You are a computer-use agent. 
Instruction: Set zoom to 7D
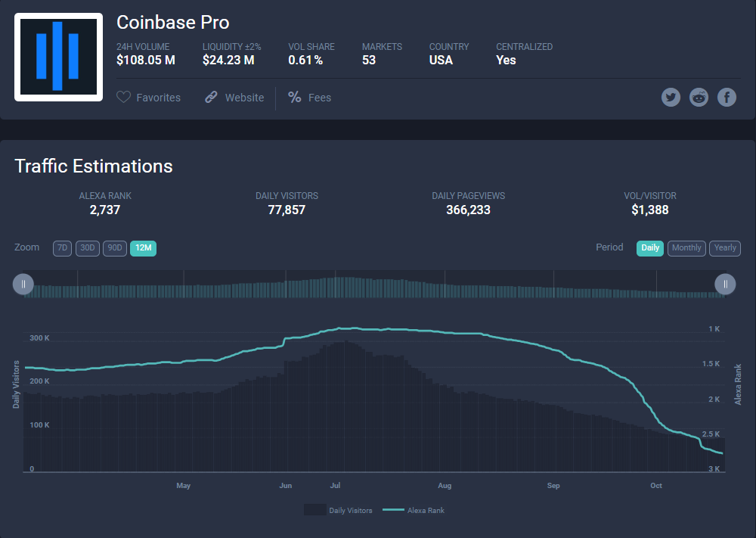click(62, 248)
